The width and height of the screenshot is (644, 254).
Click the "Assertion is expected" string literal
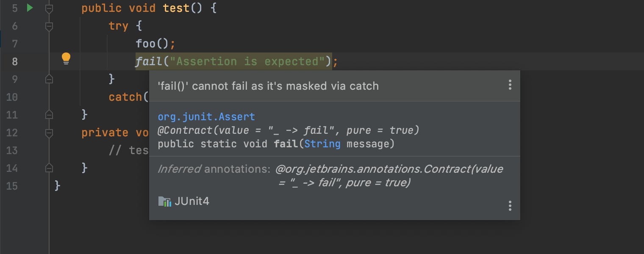click(x=247, y=62)
